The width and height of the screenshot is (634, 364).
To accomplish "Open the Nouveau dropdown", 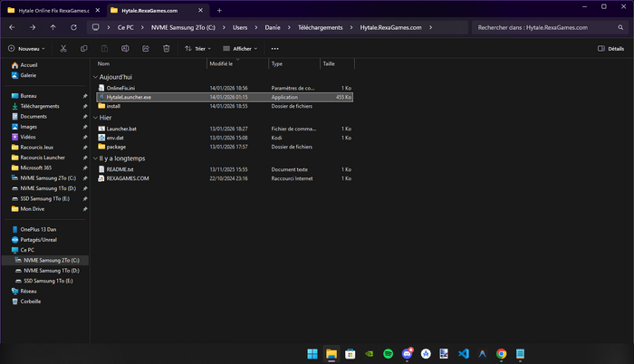I will 26,49.
